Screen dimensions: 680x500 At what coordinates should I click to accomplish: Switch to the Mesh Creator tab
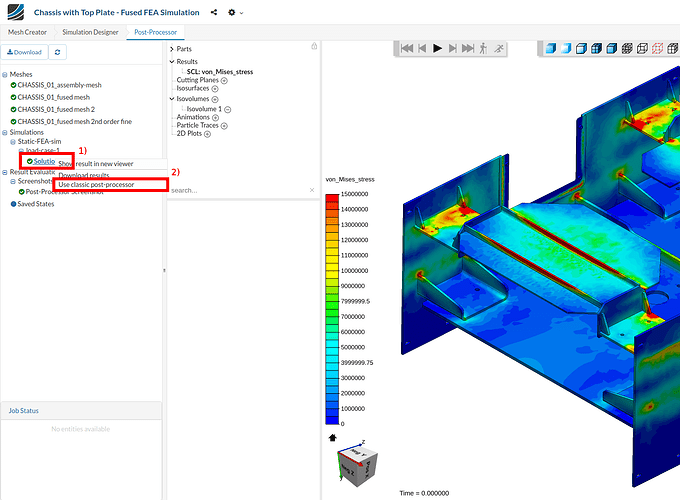[x=27, y=32]
